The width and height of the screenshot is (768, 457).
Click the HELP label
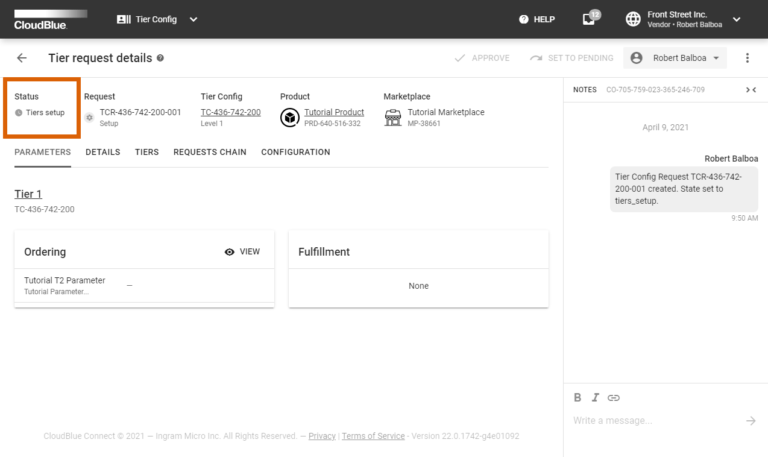(x=544, y=19)
